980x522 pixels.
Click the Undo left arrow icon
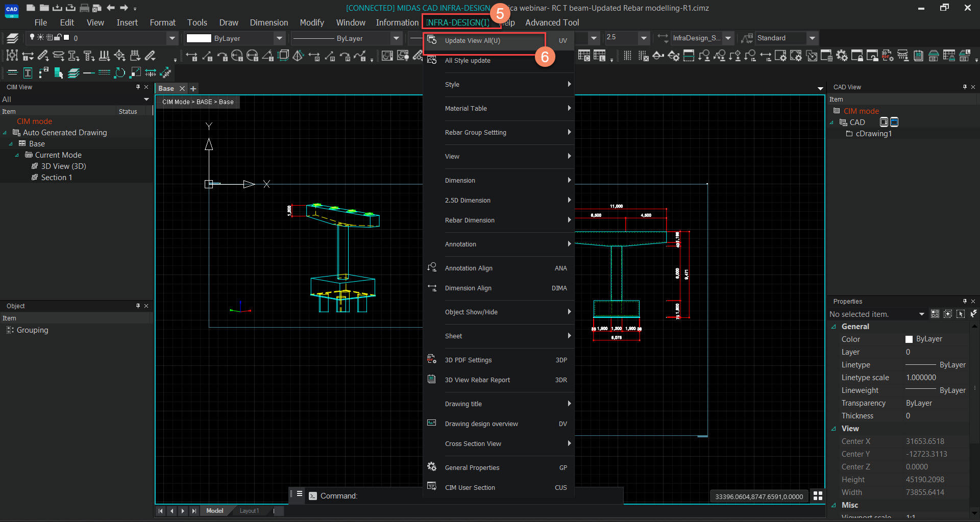110,8
